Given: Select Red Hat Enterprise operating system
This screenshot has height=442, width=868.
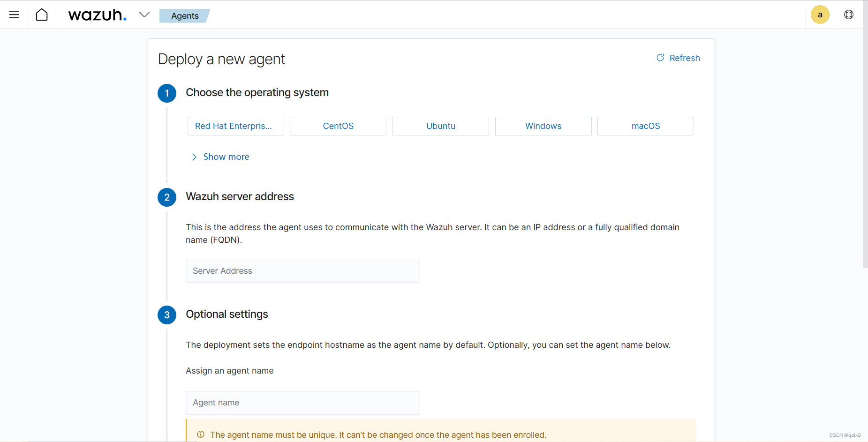Looking at the screenshot, I should pyautogui.click(x=236, y=126).
